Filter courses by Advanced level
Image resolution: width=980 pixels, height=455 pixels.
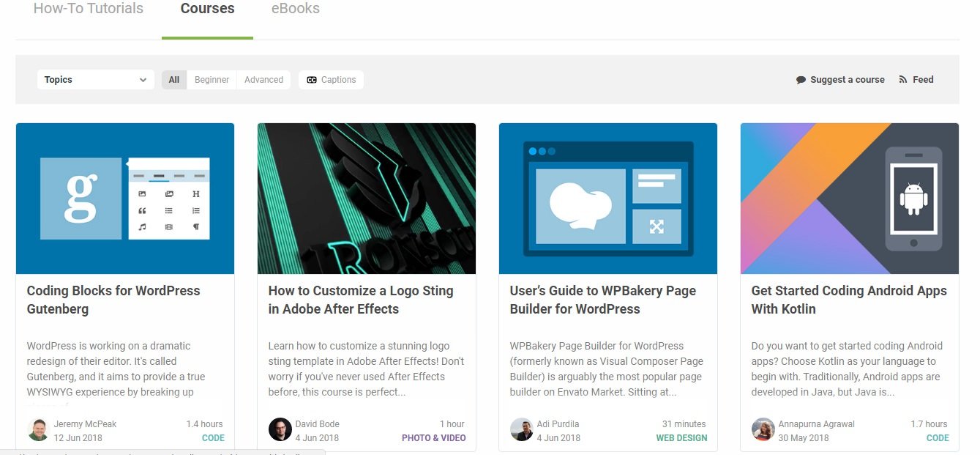tap(263, 80)
